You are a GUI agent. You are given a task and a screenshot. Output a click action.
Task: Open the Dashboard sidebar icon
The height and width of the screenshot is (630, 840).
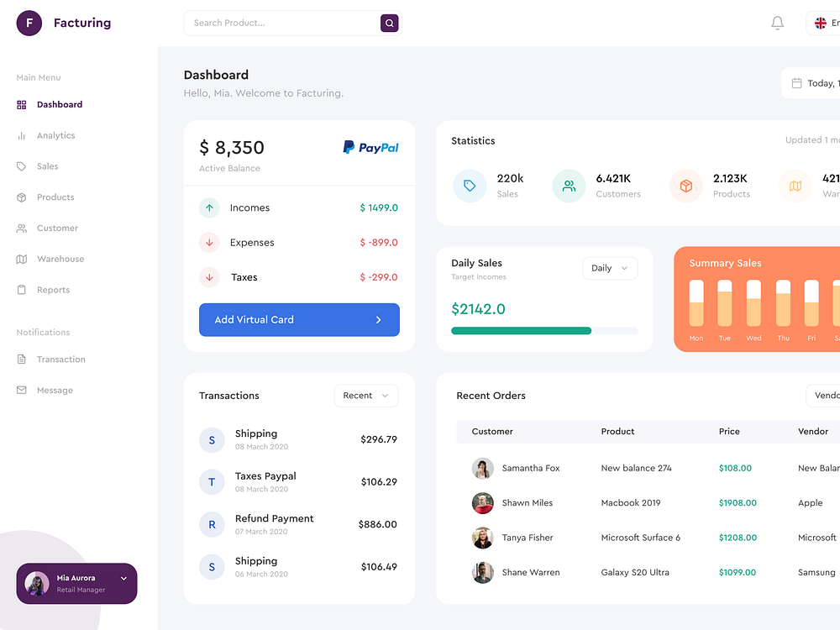21,104
